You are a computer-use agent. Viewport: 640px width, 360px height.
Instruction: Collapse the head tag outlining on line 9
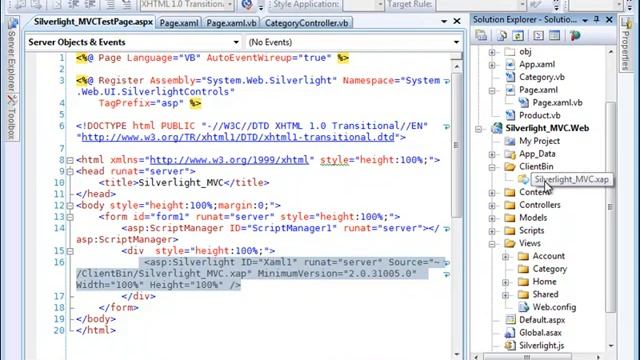coord(70,171)
